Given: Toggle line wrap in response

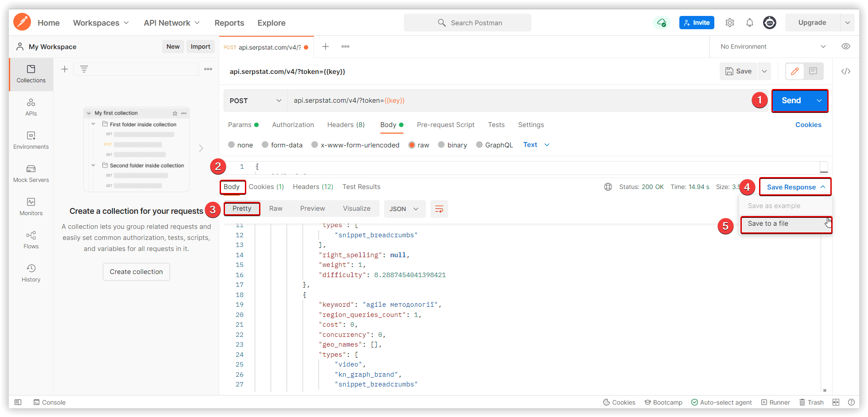Looking at the screenshot, I should pyautogui.click(x=439, y=209).
